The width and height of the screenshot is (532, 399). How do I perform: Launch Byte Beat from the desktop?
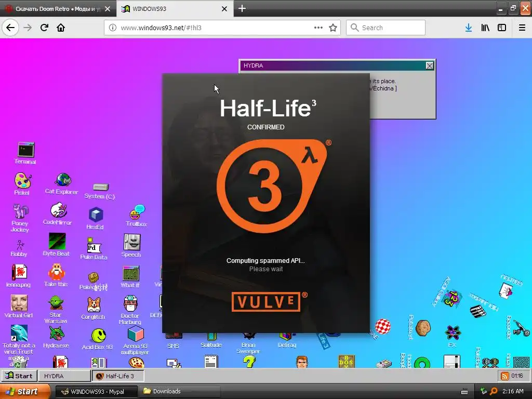(x=56, y=245)
